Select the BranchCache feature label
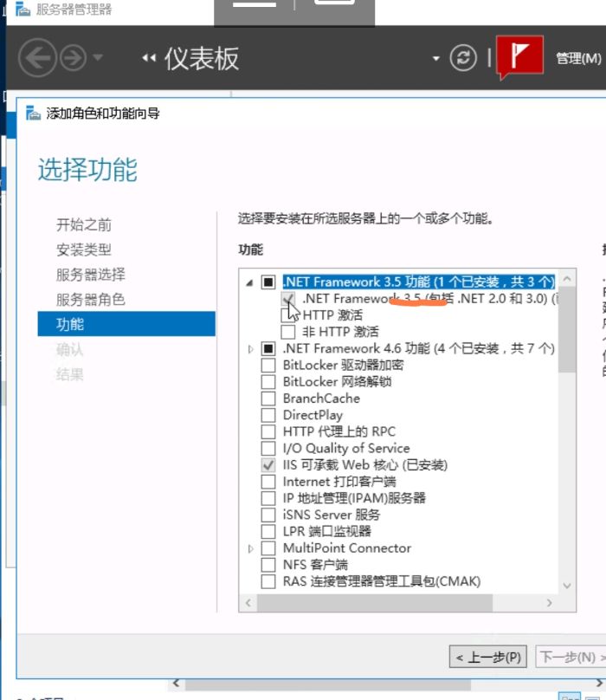Screen dimensions: 606x700 tap(321, 399)
